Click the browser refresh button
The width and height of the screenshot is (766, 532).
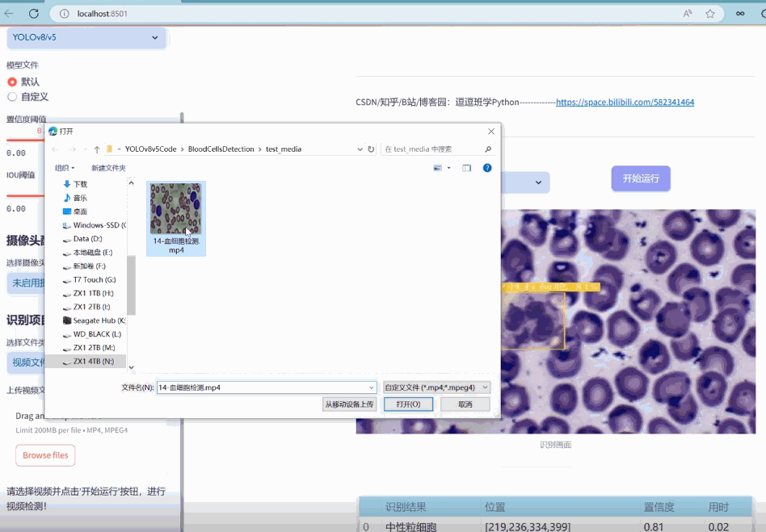tap(34, 14)
